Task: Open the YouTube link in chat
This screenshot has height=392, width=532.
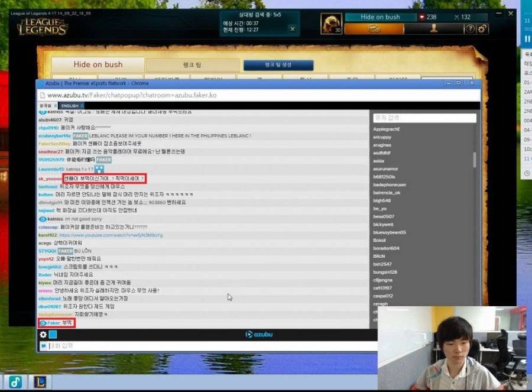Action: coord(111,235)
